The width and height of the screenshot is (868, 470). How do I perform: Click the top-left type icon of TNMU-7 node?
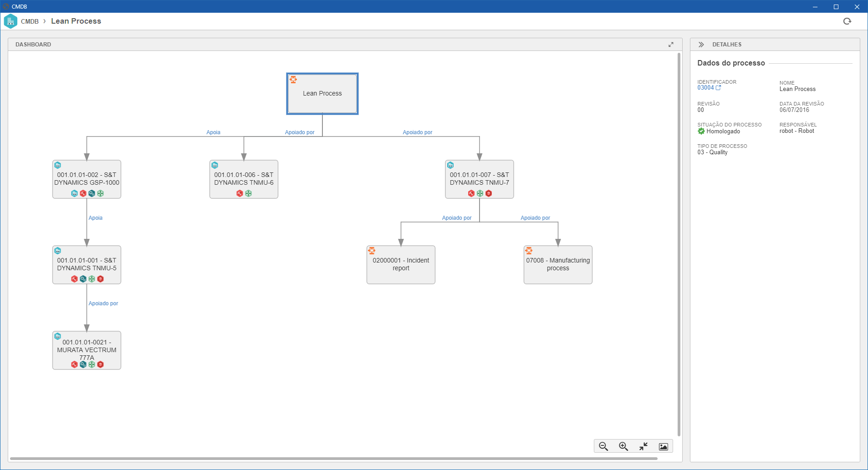tap(450, 165)
